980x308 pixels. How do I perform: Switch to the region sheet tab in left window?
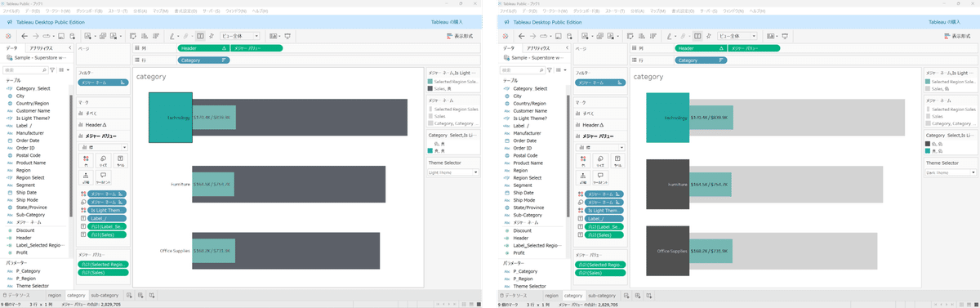(x=54, y=295)
